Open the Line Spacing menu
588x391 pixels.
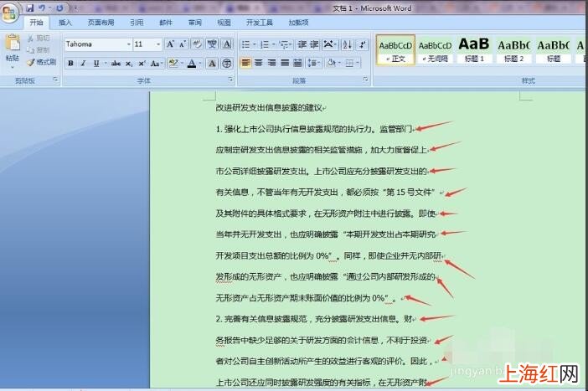(313, 63)
